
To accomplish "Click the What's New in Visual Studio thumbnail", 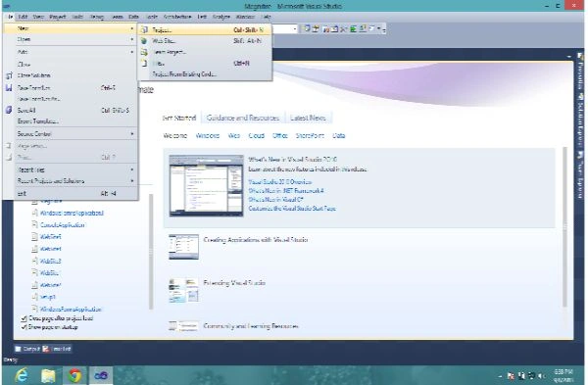I will pos(206,185).
